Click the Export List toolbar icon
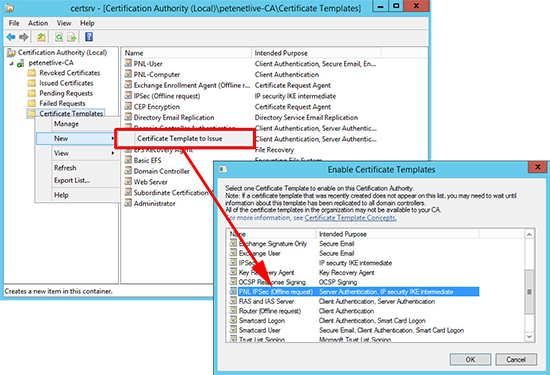Viewport: 550px width, 375px height. point(72,37)
